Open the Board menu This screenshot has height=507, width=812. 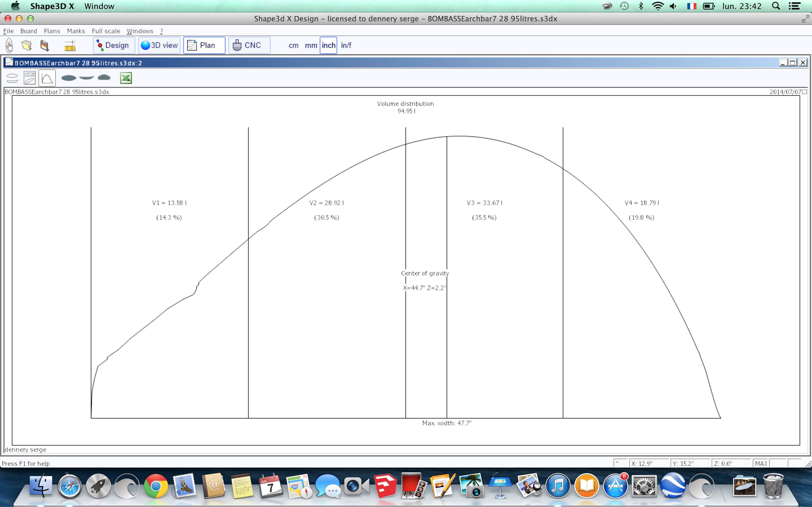tap(28, 31)
